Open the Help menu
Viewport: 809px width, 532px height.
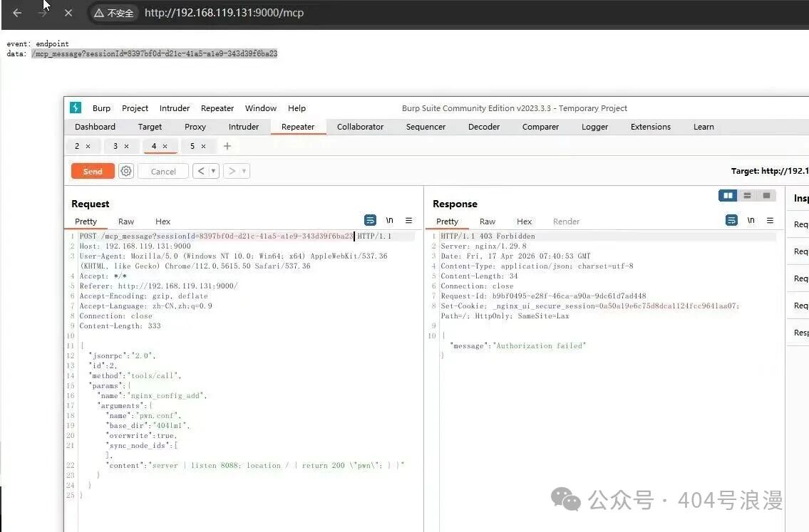coord(297,108)
